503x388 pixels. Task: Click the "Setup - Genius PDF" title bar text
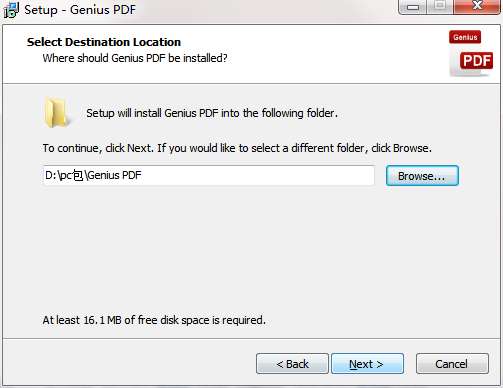point(80,9)
